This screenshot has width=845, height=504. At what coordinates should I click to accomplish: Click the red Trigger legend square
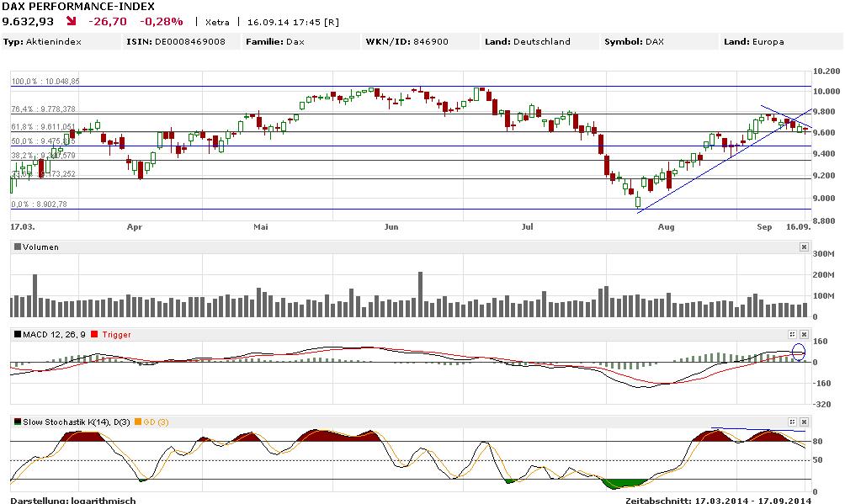[95, 334]
